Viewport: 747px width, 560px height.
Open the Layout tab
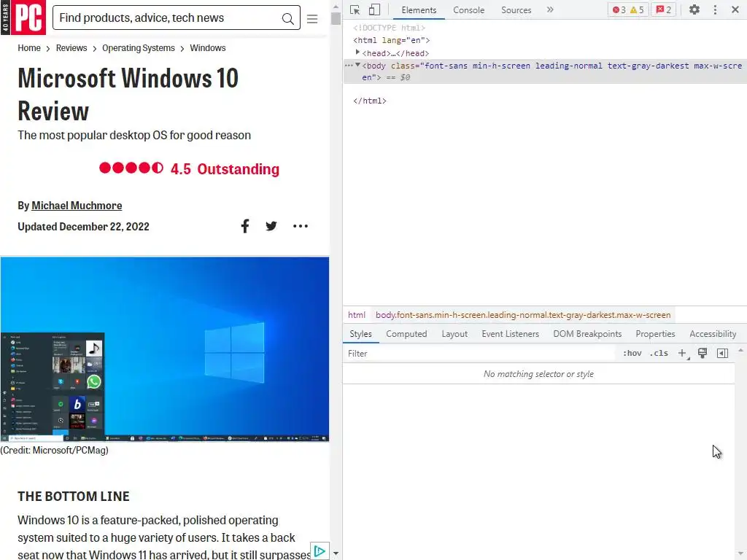click(454, 334)
